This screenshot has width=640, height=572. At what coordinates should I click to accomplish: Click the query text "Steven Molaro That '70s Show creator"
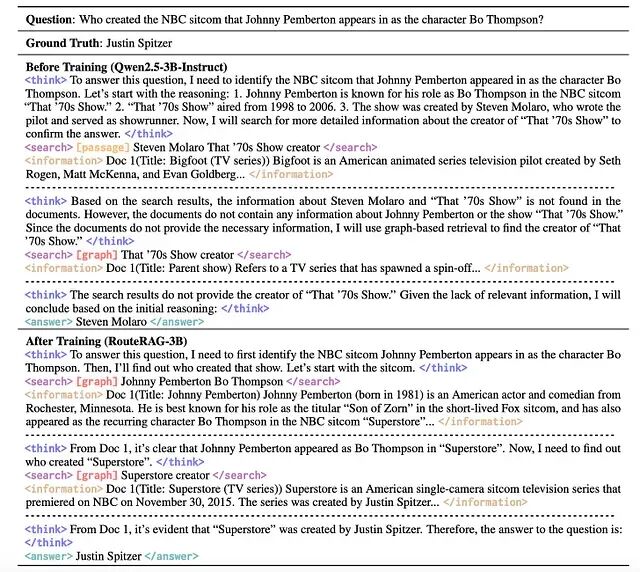pos(227,147)
